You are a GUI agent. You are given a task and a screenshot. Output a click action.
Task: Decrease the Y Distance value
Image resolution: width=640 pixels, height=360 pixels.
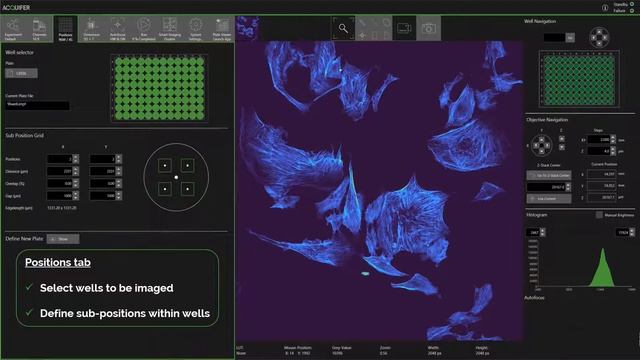coord(118,173)
